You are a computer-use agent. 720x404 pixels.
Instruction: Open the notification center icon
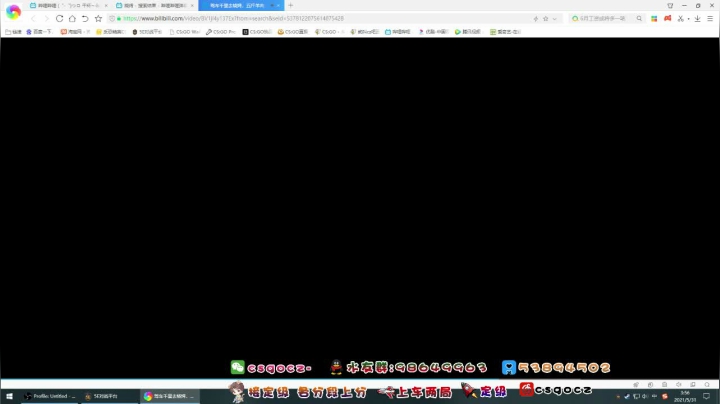point(707,396)
